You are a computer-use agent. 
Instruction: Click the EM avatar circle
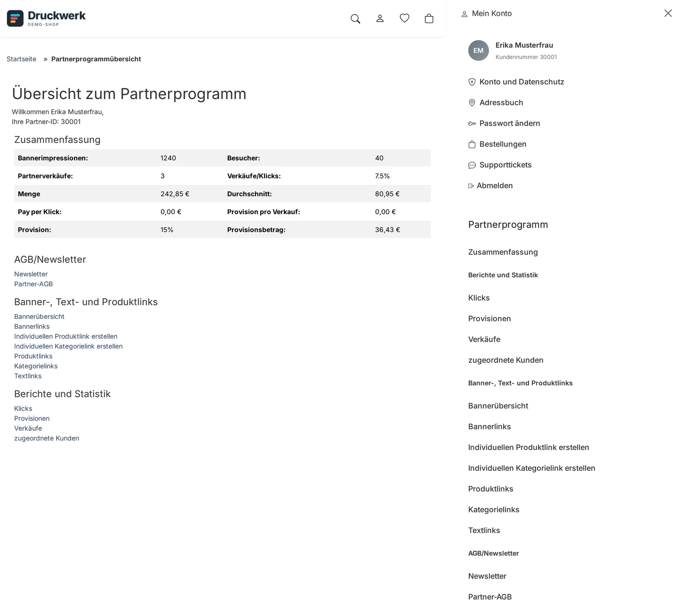click(x=479, y=50)
